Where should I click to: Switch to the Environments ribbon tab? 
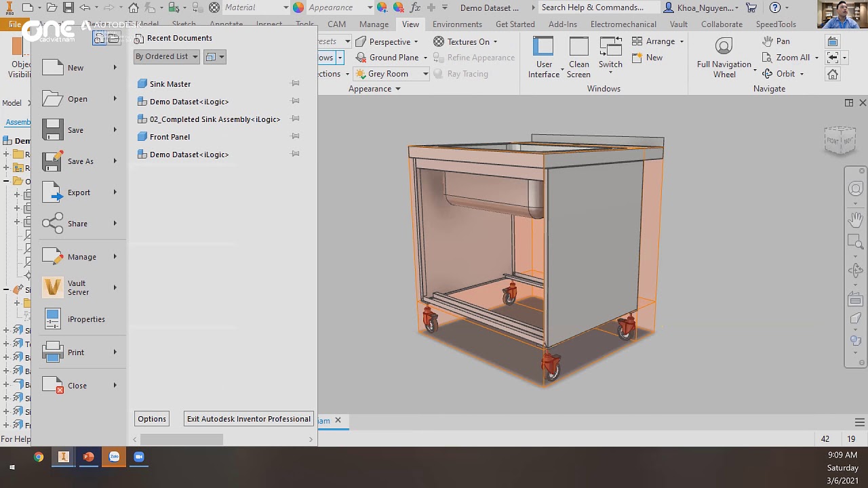coord(457,24)
